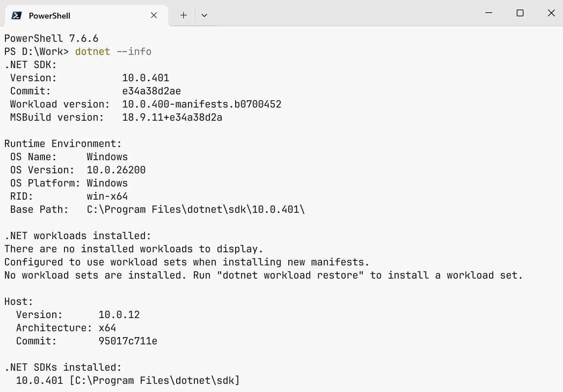563x392 pixels.
Task: Click the 'Runtime Environment:' heading
Action: [x=63, y=144]
